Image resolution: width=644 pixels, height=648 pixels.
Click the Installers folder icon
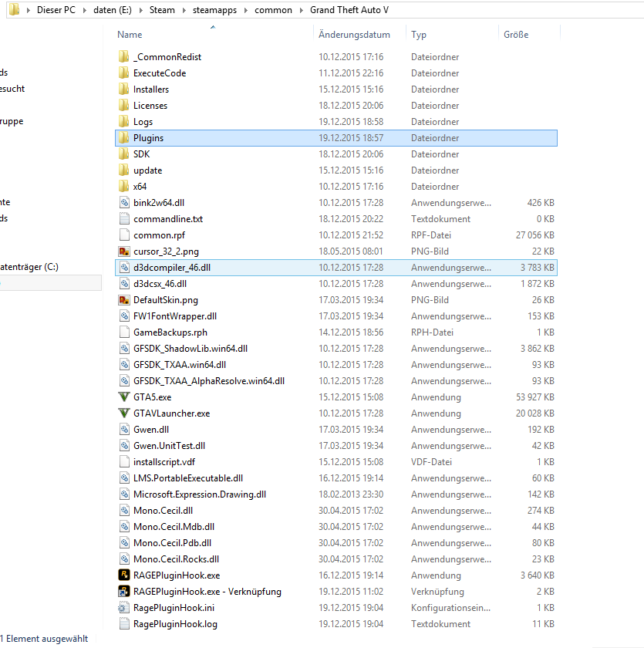coord(124,89)
